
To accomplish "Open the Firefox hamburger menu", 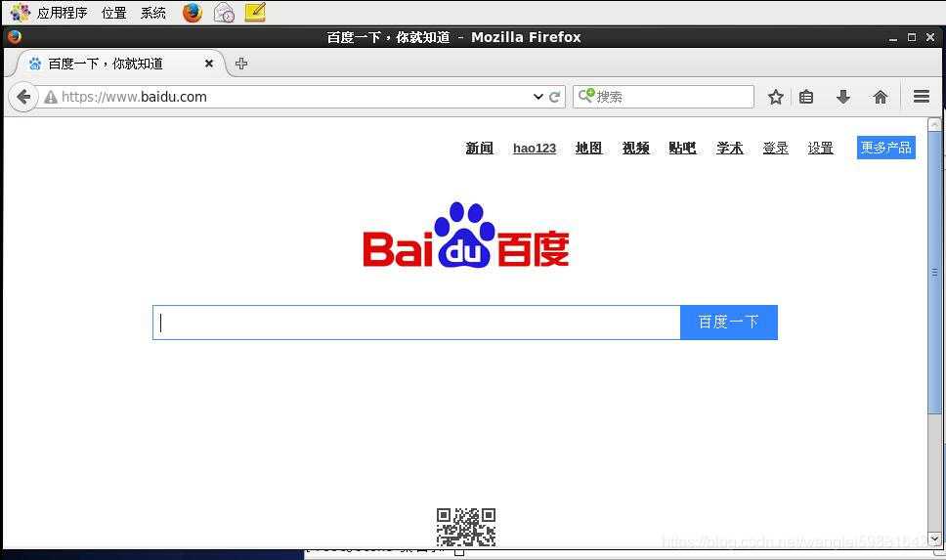I will click(922, 97).
